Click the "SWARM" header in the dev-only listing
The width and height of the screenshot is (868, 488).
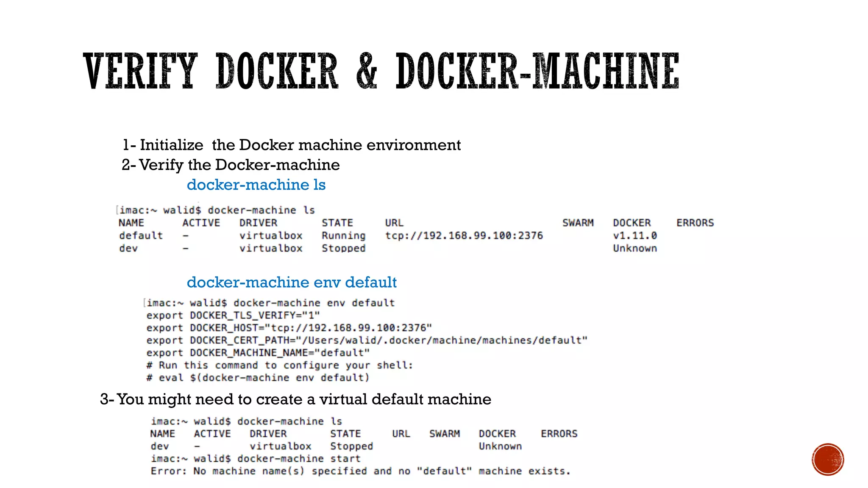coord(445,434)
